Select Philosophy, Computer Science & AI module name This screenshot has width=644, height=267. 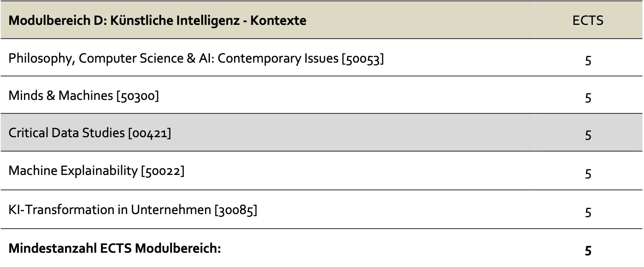173,59
